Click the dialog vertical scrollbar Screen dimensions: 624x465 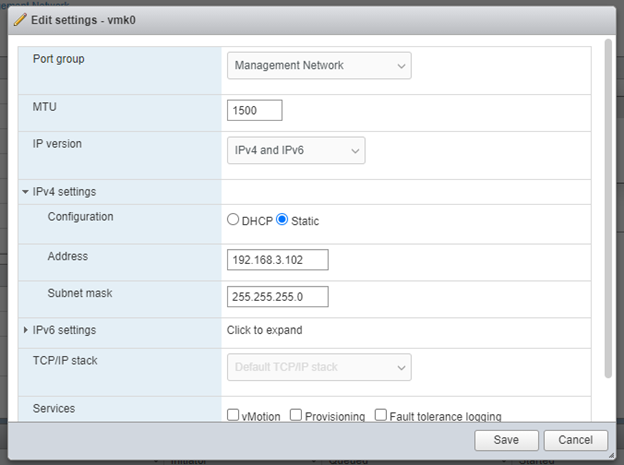click(608, 208)
